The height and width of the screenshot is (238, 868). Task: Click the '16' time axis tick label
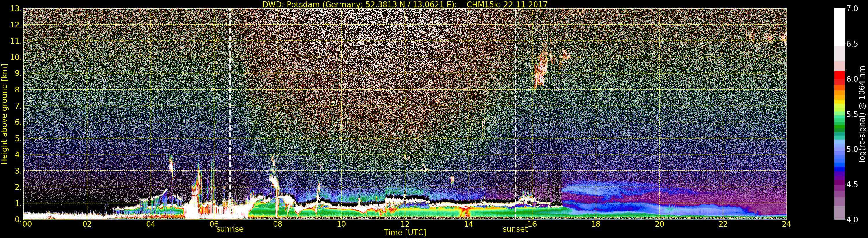532,224
